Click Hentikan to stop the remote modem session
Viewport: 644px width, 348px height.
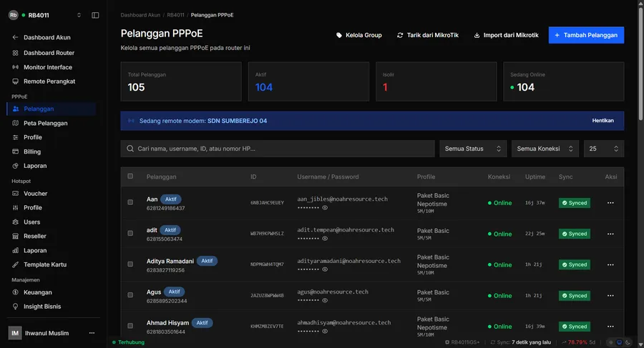tap(602, 121)
